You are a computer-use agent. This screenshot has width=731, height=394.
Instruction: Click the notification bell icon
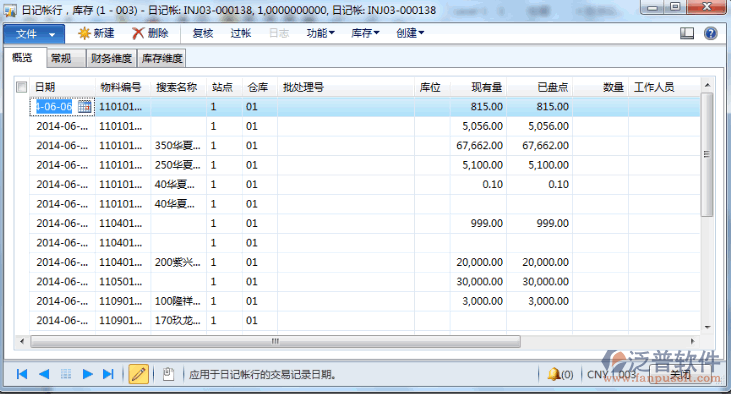point(553,374)
